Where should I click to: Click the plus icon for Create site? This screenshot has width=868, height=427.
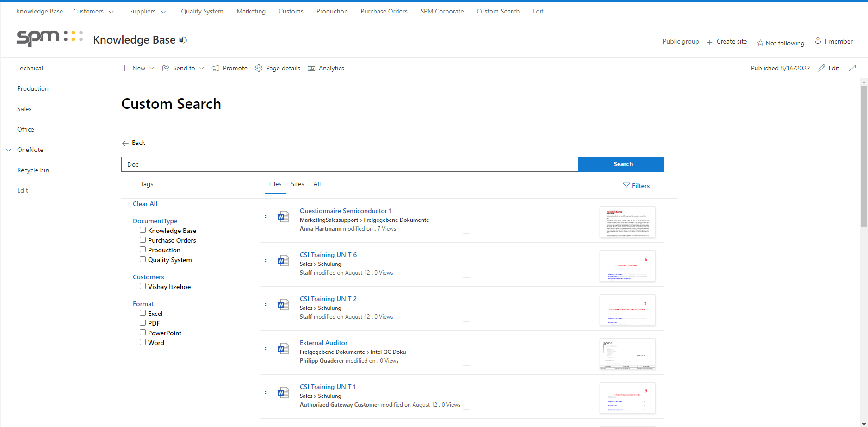pos(710,42)
